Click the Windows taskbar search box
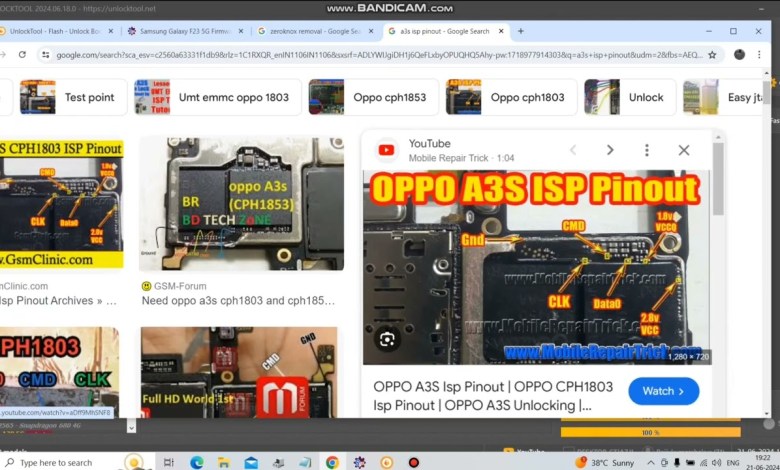780x470 pixels. 56,463
